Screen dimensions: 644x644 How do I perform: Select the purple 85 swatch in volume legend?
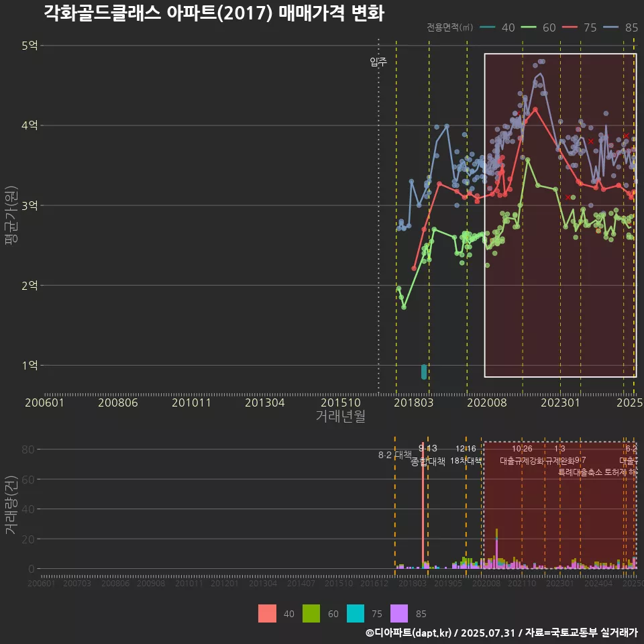[399, 614]
